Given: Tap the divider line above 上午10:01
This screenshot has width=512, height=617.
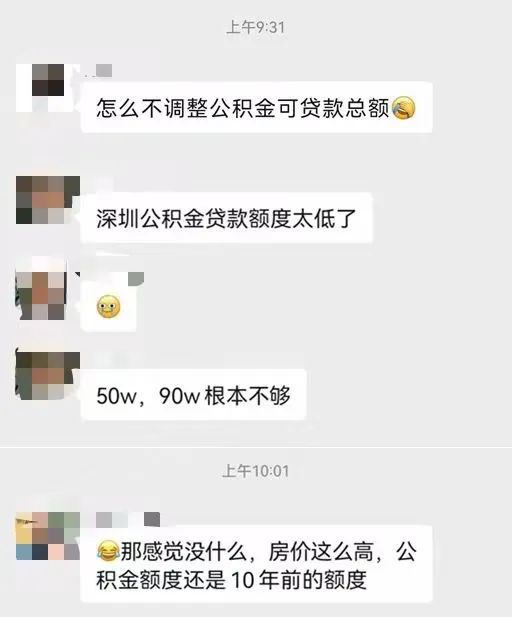Looking at the screenshot, I should (256, 447).
